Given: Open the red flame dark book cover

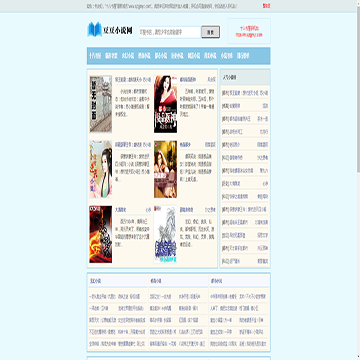Looking at the screenshot, I should [101, 234].
